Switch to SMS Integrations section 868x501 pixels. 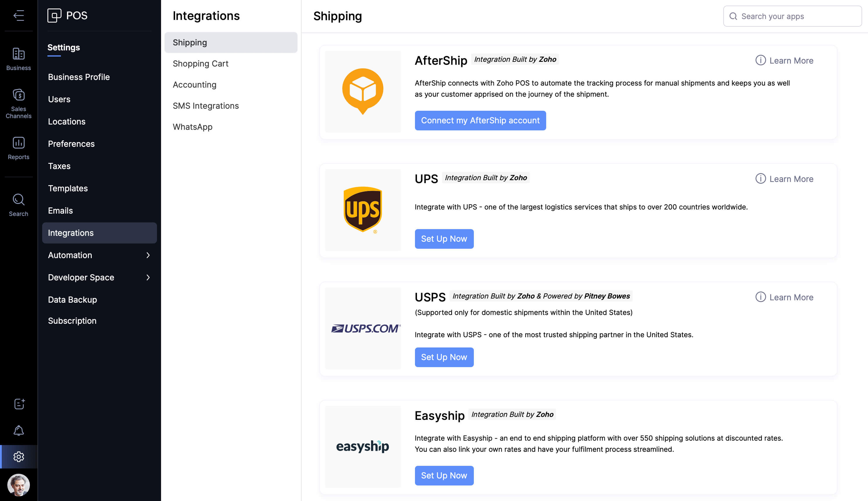click(205, 106)
